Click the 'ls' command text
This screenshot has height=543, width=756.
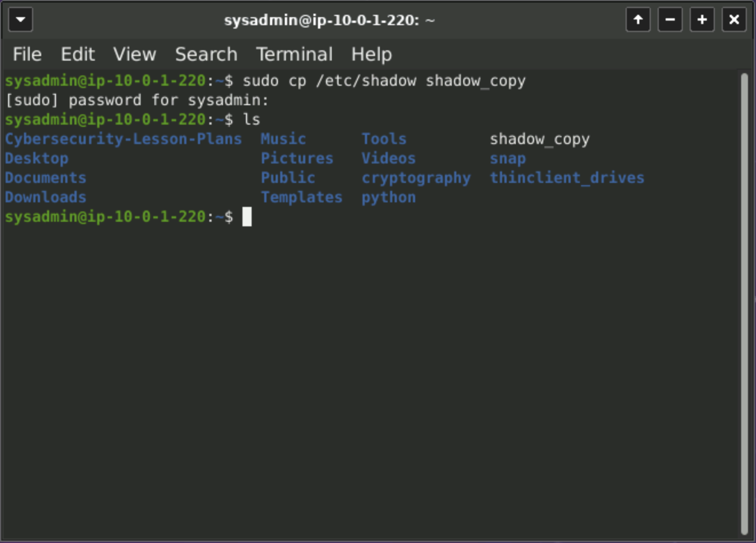pyautogui.click(x=252, y=119)
